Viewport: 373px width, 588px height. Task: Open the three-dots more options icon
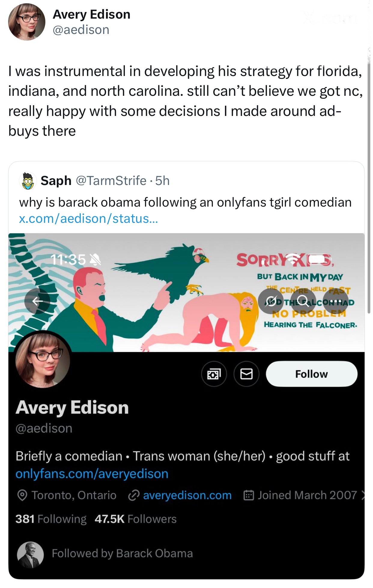point(336,301)
